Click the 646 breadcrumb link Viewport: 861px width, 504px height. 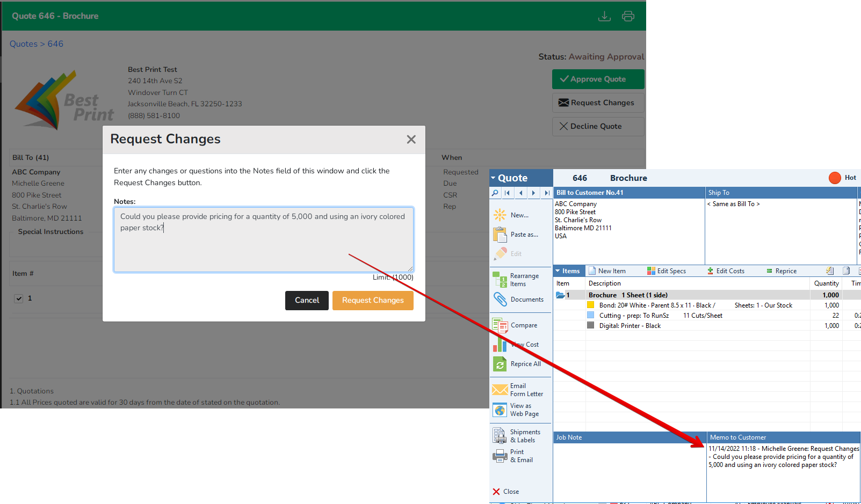tap(55, 44)
